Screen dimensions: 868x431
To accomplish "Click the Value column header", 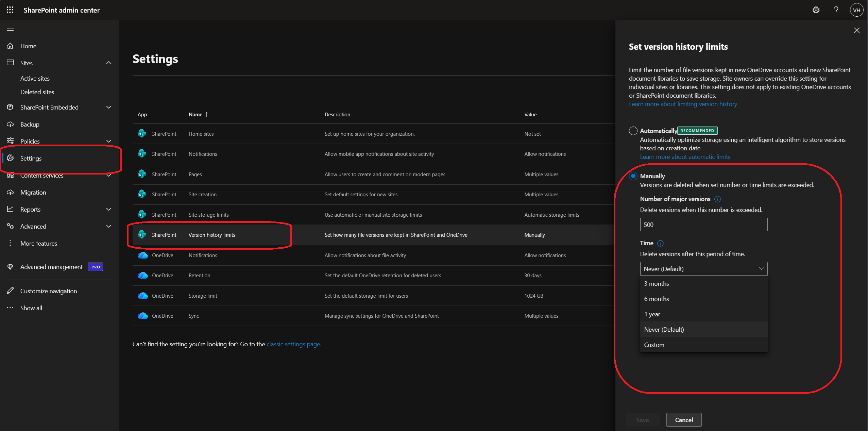I will pos(530,114).
